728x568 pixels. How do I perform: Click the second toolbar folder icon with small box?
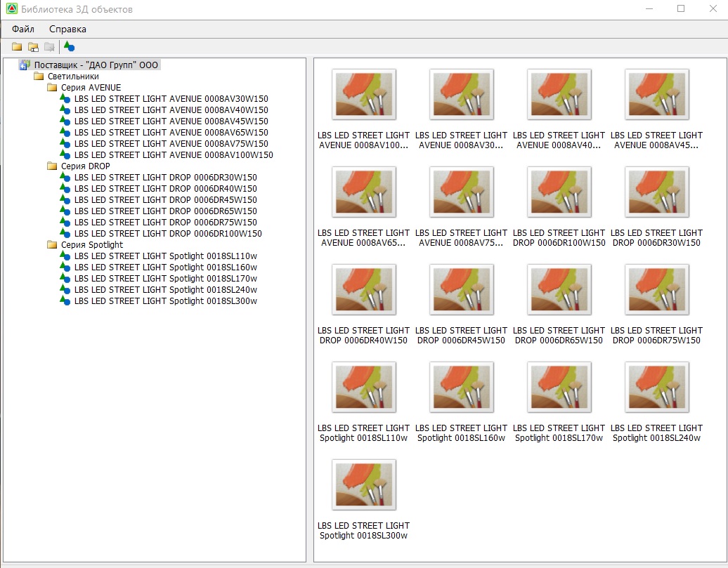(33, 47)
